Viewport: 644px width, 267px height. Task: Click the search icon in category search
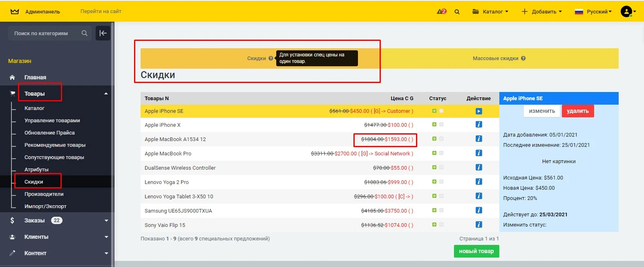(85, 33)
